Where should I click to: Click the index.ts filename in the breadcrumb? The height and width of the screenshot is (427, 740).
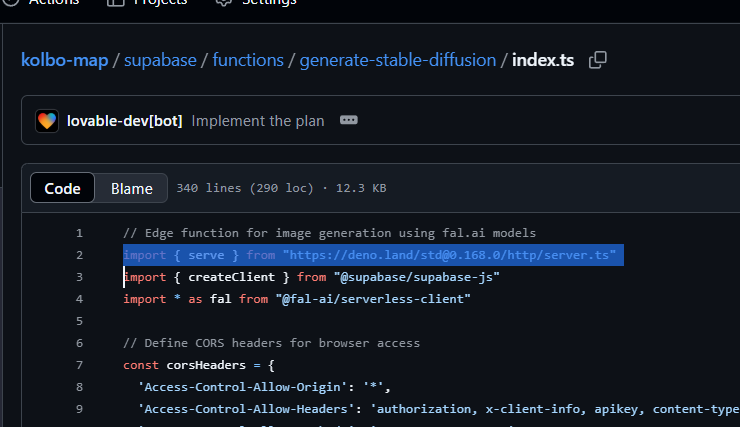(x=543, y=60)
